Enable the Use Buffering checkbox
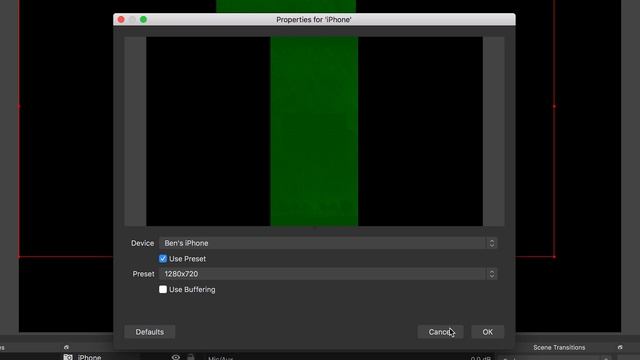 pos(163,289)
